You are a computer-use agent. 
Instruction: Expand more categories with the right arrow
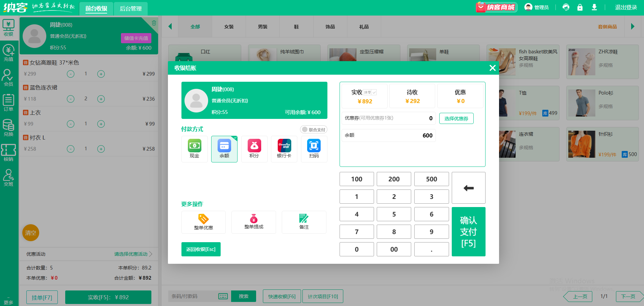coord(633,26)
